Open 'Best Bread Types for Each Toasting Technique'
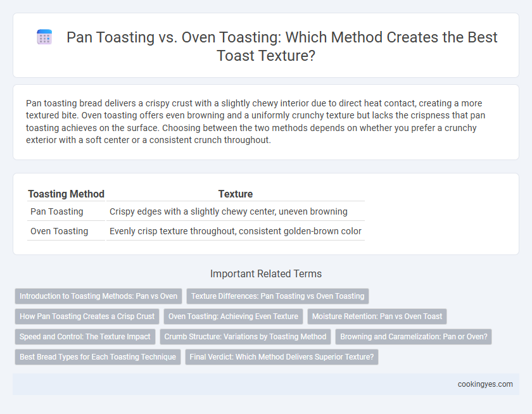Image resolution: width=532 pixels, height=414 pixels. click(x=98, y=357)
